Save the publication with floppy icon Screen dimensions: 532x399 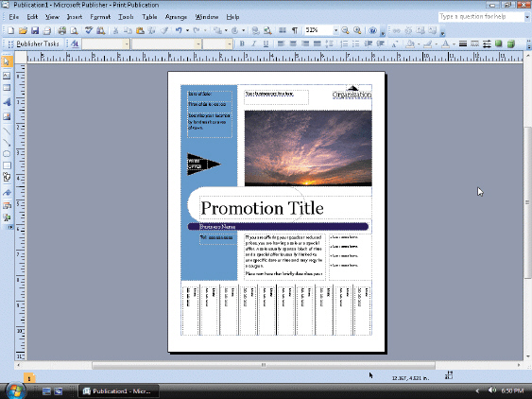click(35, 30)
